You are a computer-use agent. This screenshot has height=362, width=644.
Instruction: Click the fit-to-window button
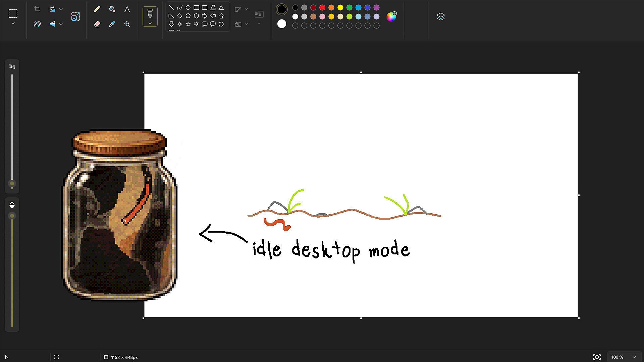[x=597, y=357]
